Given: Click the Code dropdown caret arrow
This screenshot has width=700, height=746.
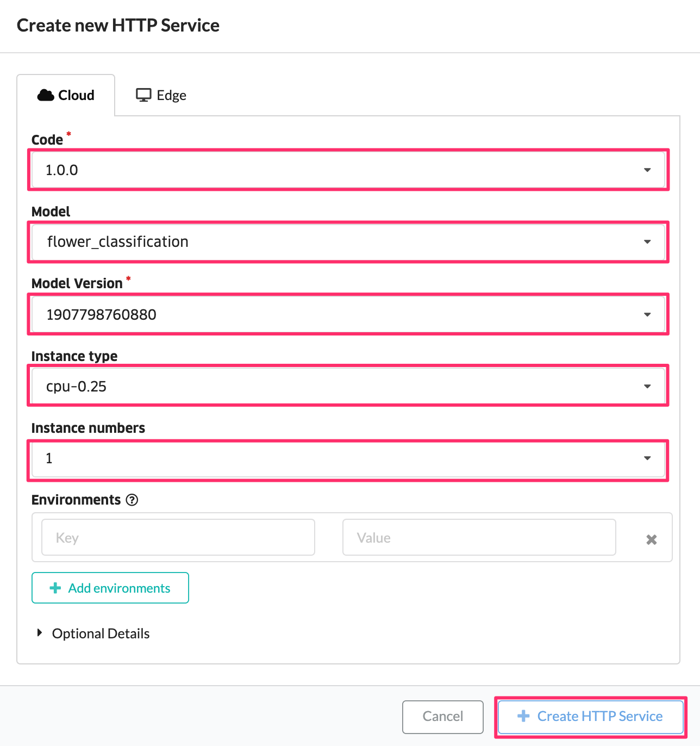Looking at the screenshot, I should pos(647,170).
